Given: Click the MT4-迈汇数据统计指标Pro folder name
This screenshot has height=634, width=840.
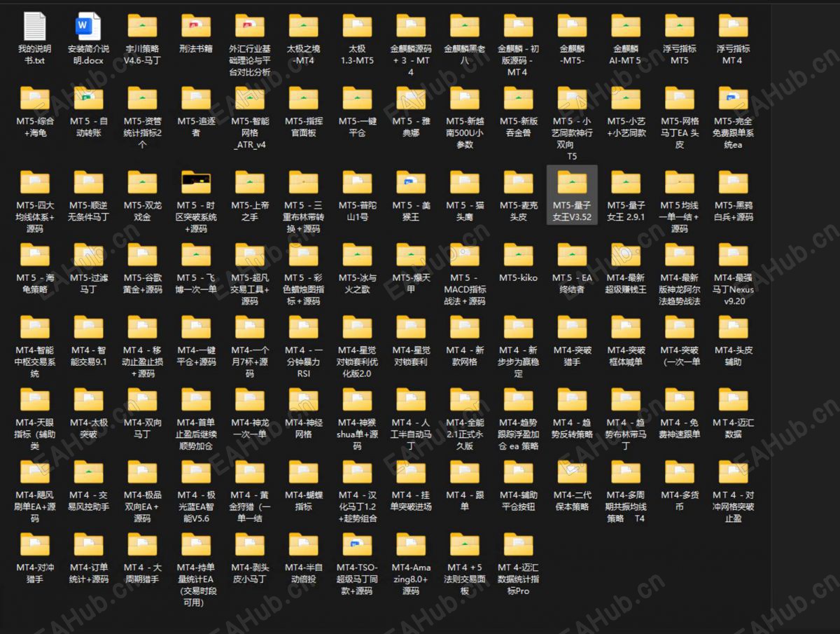Looking at the screenshot, I should (518, 579).
